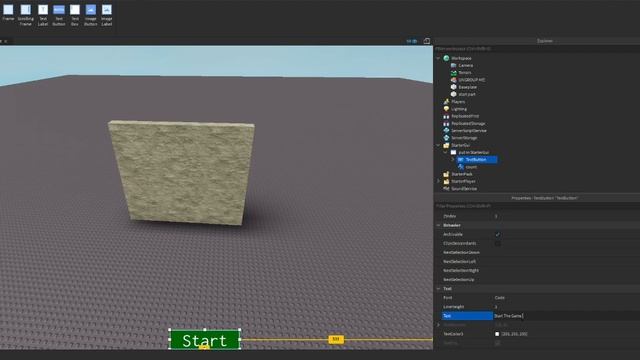The width and height of the screenshot is (640, 360).
Task: Toggle the Active property checkbox
Action: coord(498,234)
